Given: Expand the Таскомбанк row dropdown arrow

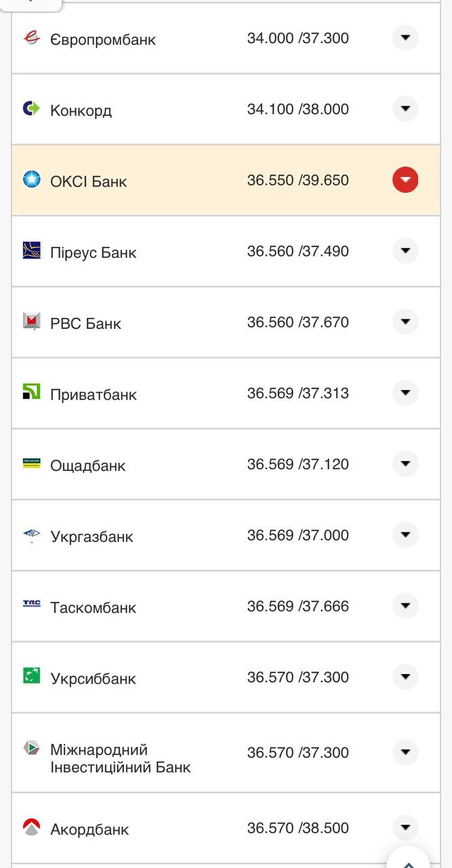Looking at the screenshot, I should click(x=405, y=606).
